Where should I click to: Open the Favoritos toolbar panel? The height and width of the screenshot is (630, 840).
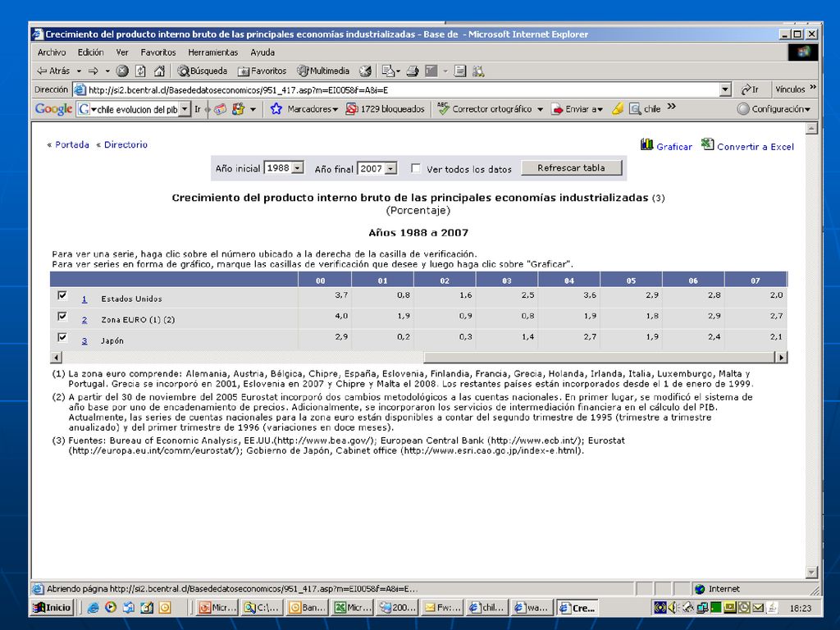[262, 71]
